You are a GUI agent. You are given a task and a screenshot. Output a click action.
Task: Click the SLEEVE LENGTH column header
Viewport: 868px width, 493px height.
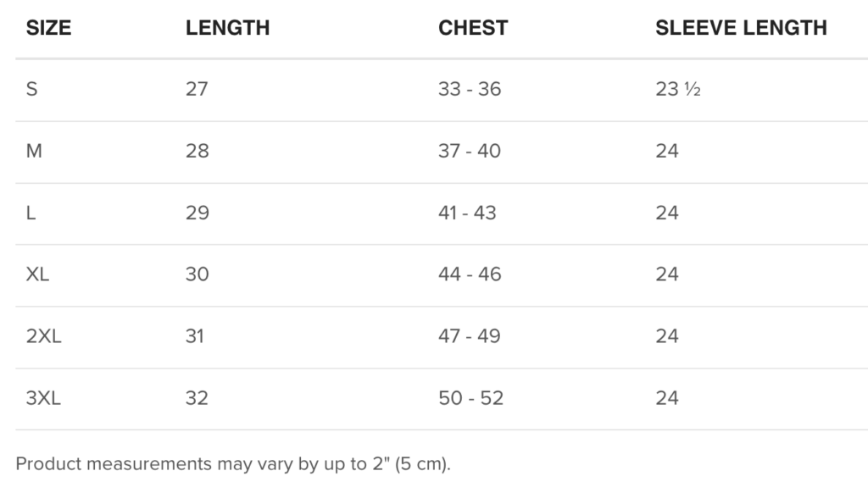(741, 28)
